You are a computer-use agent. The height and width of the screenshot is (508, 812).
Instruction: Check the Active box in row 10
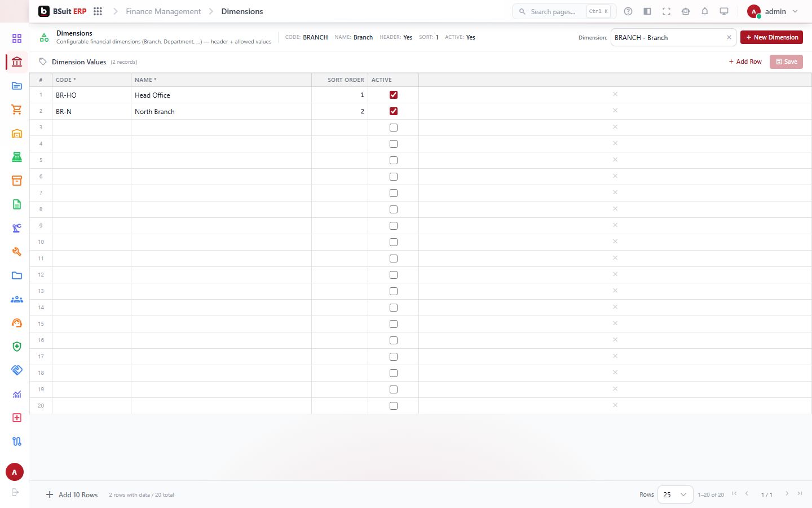pyautogui.click(x=394, y=242)
